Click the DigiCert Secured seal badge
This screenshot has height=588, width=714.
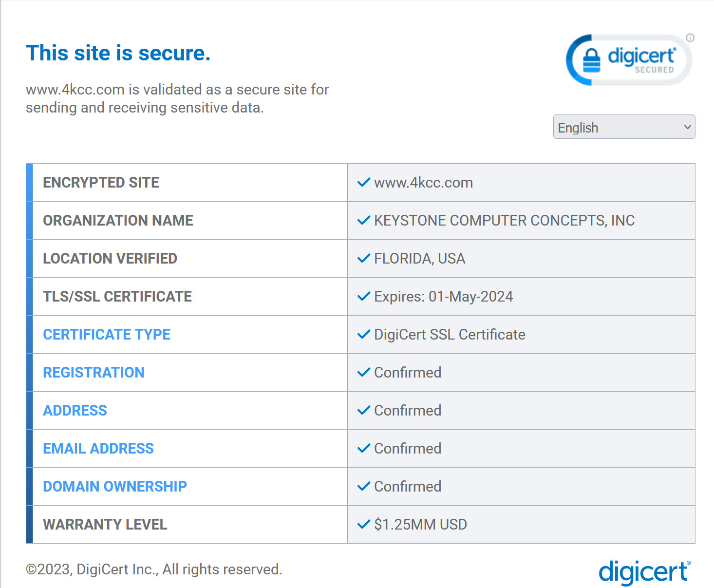(628, 60)
